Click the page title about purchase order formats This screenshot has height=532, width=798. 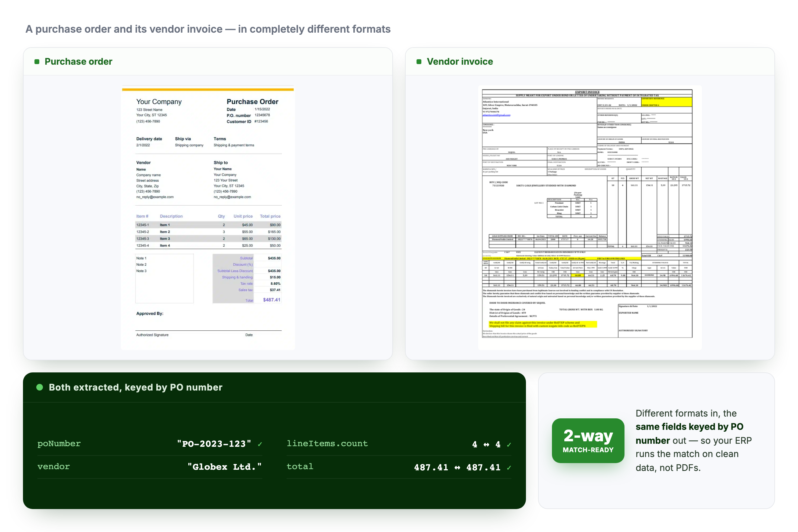pos(208,29)
